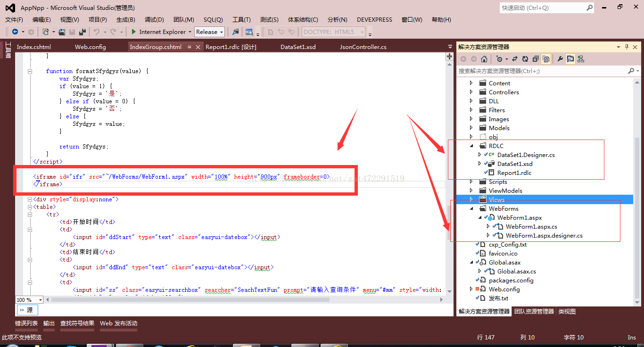644x347 pixels.
Task: Select WebForm1.aspx.designer.cs in the tree
Action: (x=544, y=236)
